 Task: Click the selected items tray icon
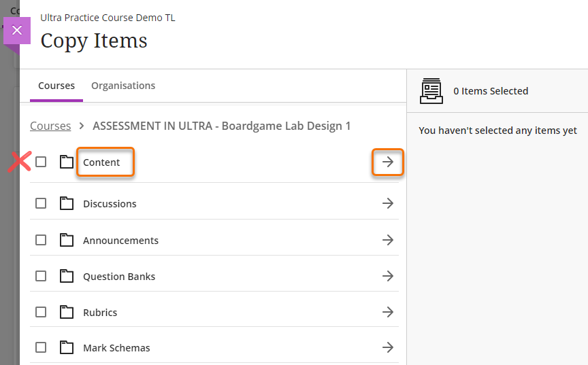tap(431, 91)
